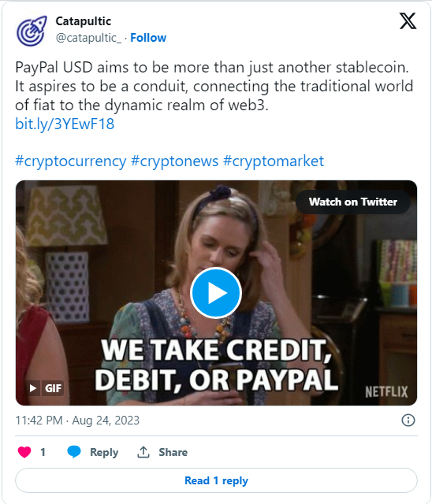Image resolution: width=432 pixels, height=504 pixels.
Task: Open the Catapultic display name
Action: (84, 21)
